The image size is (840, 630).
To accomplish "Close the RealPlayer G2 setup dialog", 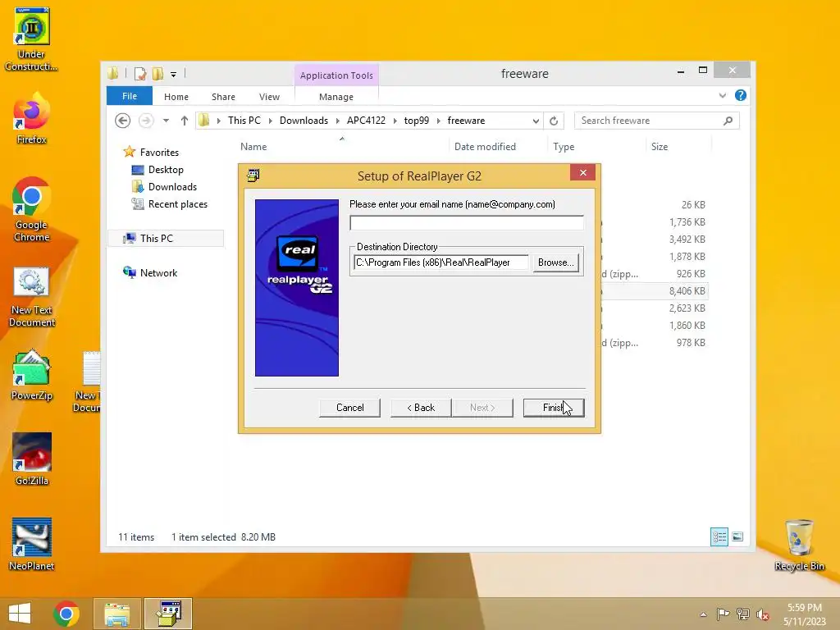I will point(583,172).
